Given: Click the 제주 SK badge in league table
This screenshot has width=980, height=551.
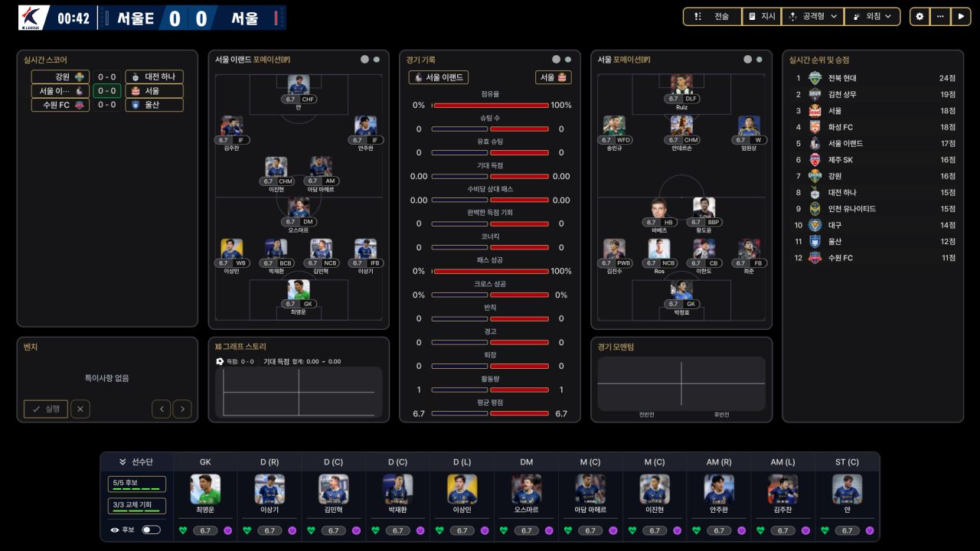Looking at the screenshot, I should click(815, 160).
